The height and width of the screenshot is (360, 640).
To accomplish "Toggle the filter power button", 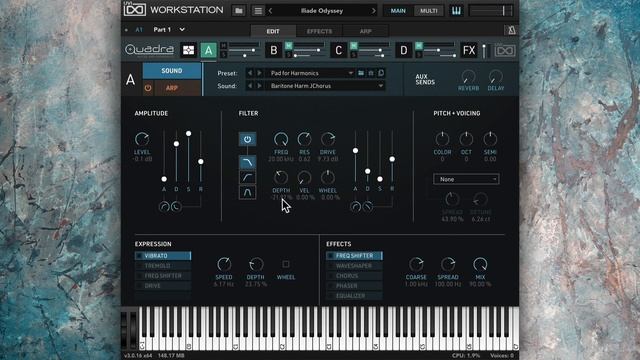I will tap(247, 139).
